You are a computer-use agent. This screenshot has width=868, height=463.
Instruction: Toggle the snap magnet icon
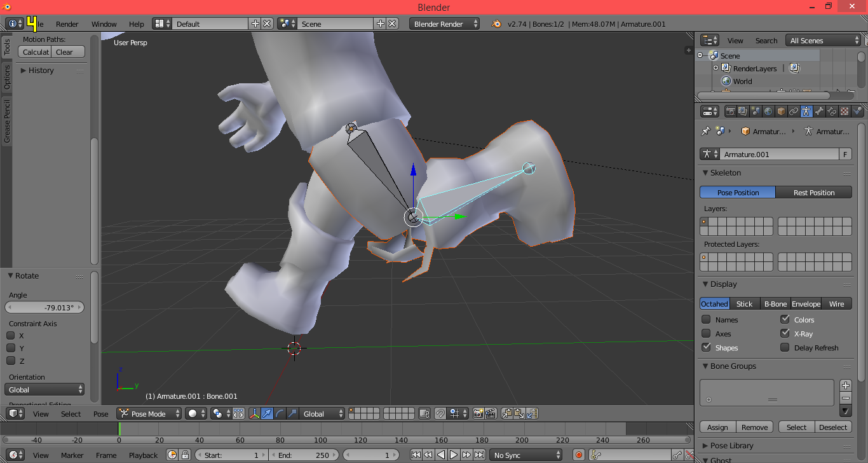[440, 414]
